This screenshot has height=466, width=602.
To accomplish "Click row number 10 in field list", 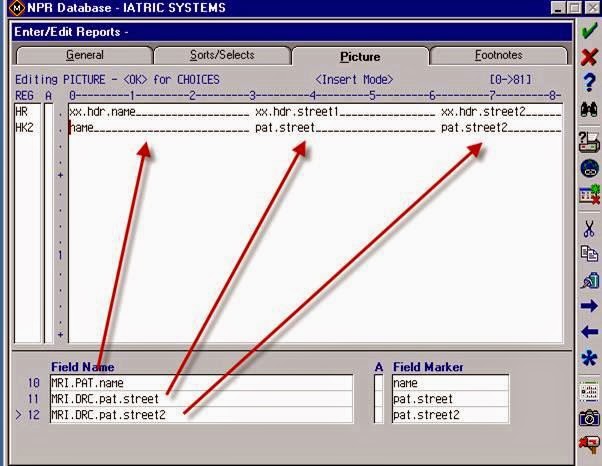I will [33, 383].
